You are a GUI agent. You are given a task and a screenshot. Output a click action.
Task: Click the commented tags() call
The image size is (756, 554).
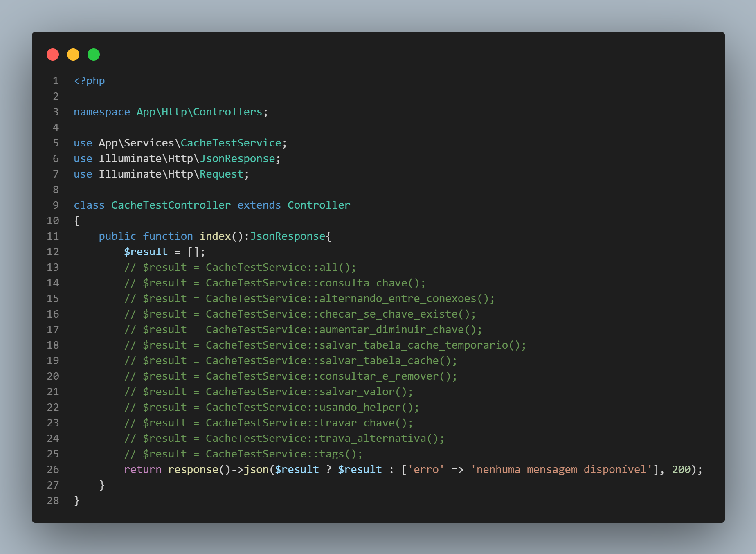243,454
